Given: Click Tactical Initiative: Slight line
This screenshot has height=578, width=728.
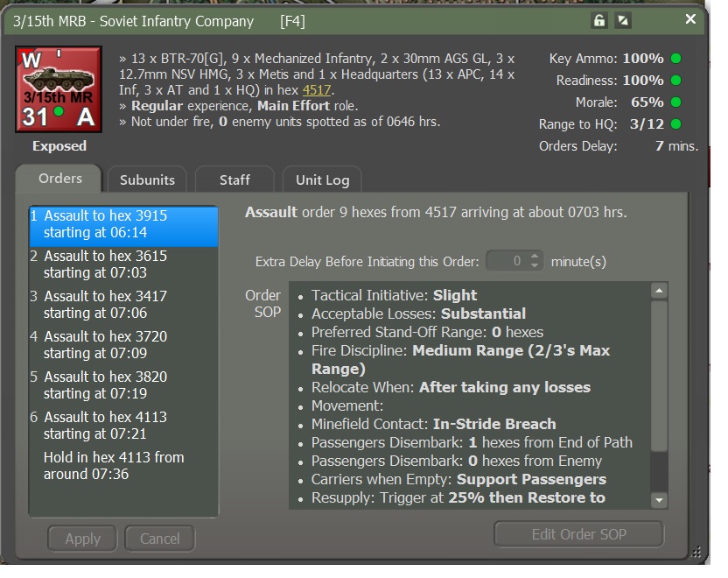Looking at the screenshot, I should point(394,295).
